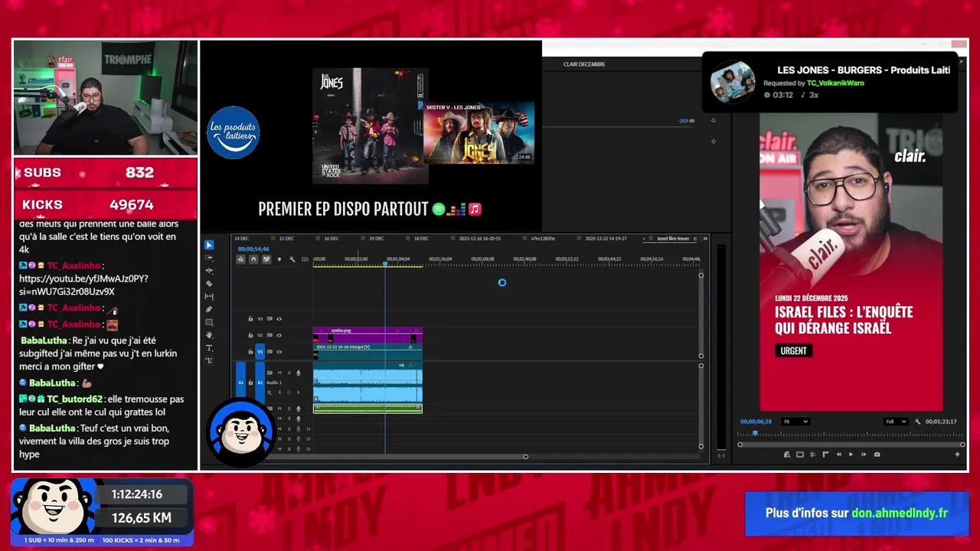
Task: Click Export Frame camera icon in monitor
Action: click(x=877, y=455)
